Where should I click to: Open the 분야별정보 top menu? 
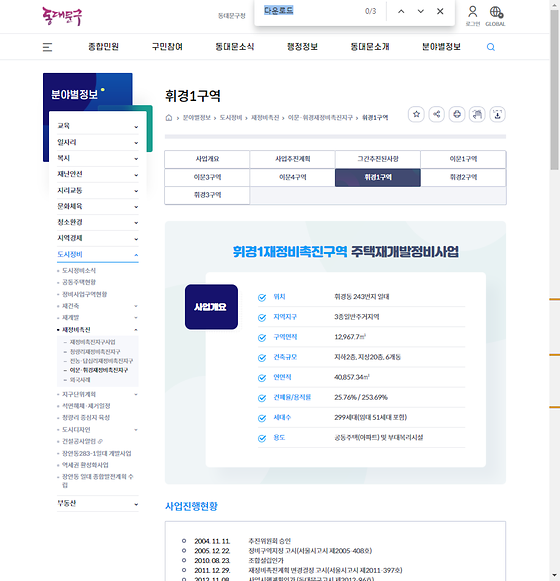pyautogui.click(x=441, y=47)
